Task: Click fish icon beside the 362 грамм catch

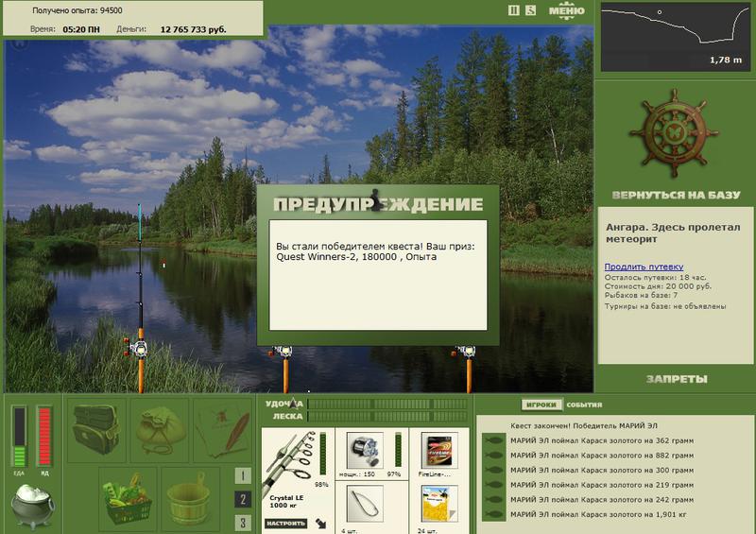Action: click(x=493, y=440)
